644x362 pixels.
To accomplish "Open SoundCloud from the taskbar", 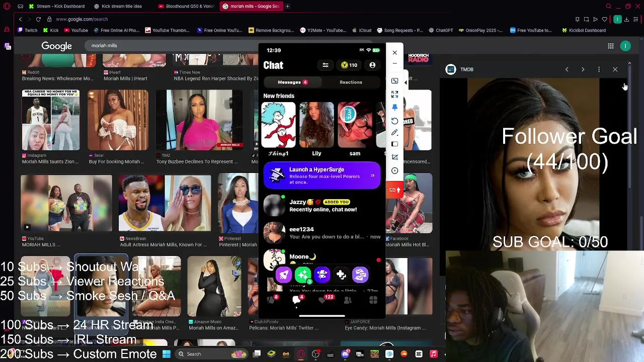I will point(404,354).
